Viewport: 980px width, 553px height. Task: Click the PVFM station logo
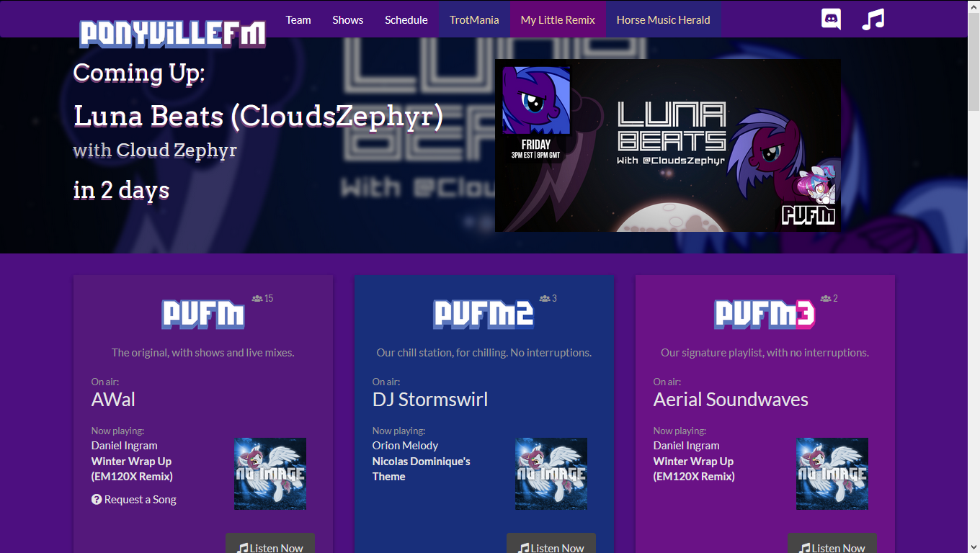click(203, 314)
